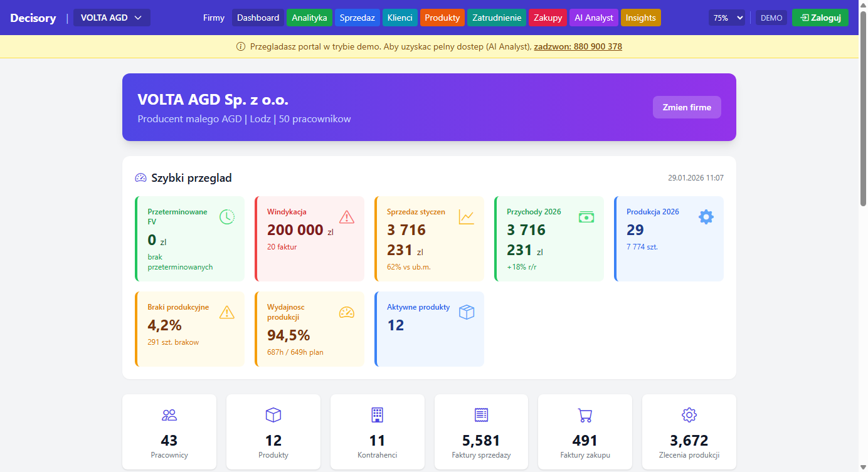Open the Faktury sprzedazy tile

pyautogui.click(x=481, y=431)
